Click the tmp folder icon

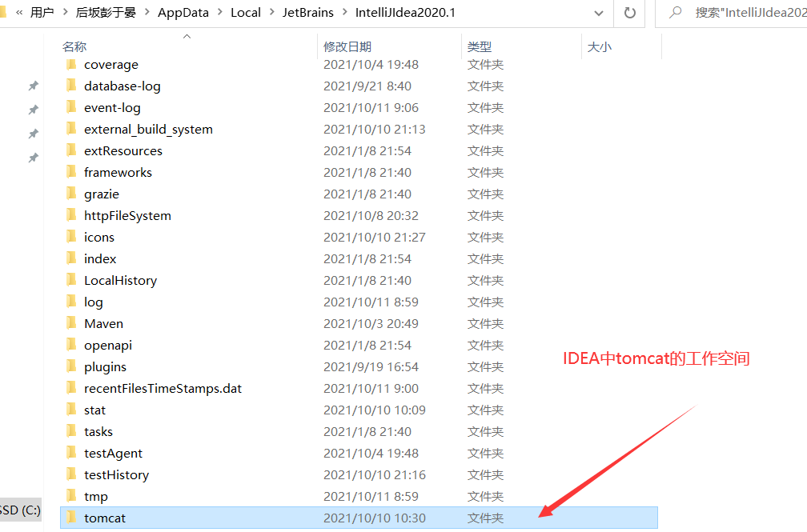[71, 497]
